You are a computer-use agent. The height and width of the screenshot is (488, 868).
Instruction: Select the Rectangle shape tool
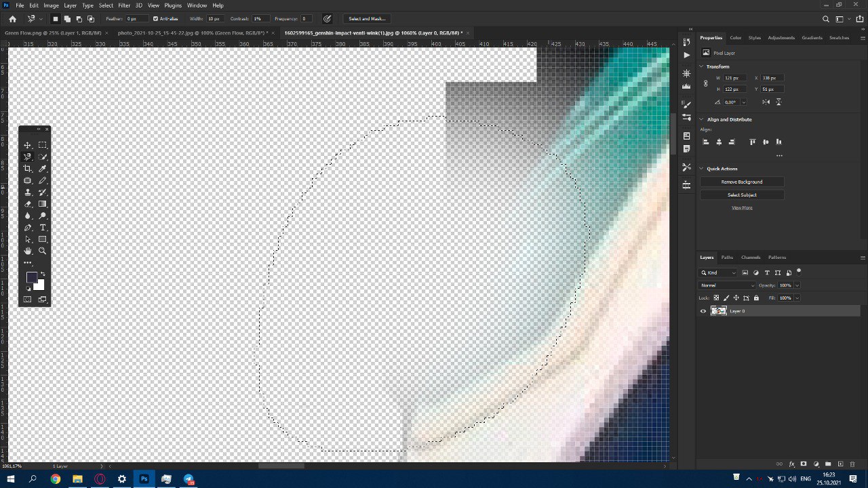pyautogui.click(x=43, y=239)
